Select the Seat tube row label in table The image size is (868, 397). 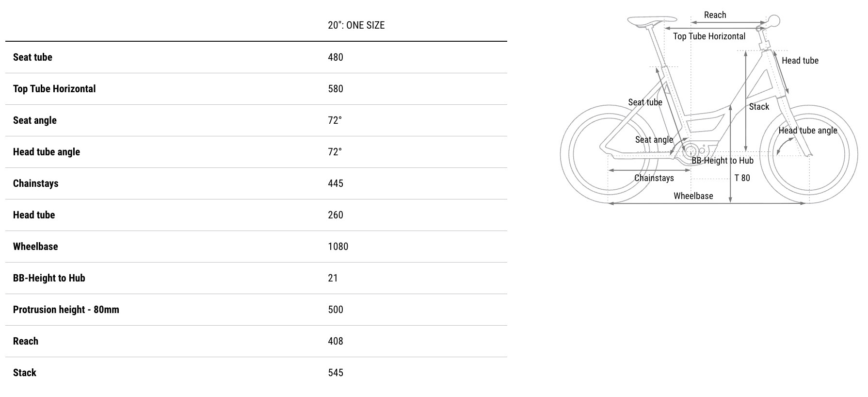32,57
